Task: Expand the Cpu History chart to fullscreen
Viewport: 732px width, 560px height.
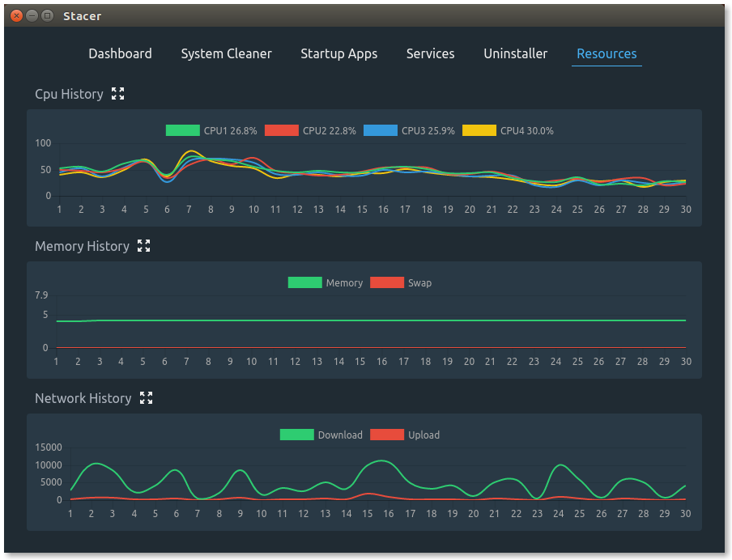Action: coord(118,94)
